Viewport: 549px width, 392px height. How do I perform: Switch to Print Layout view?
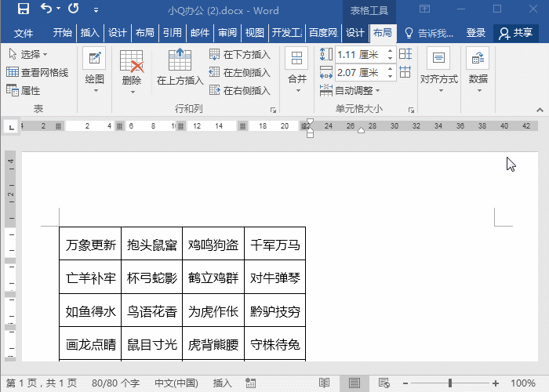354,383
